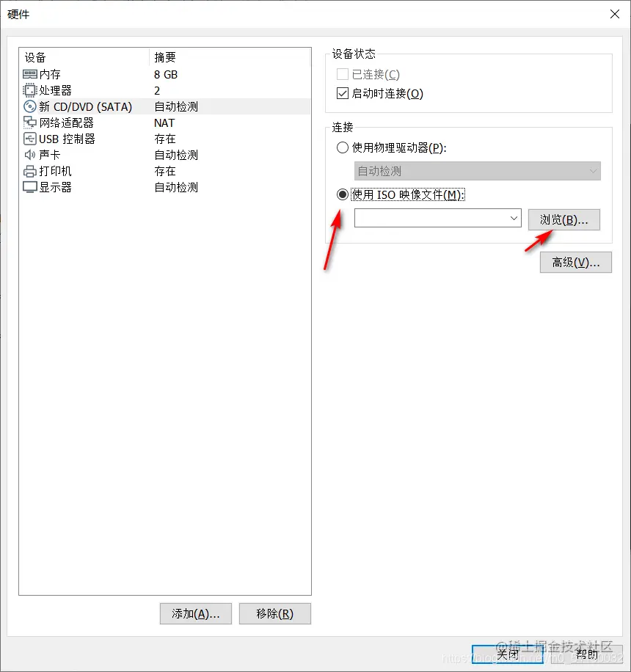The width and height of the screenshot is (631, 672).
Task: Click the sound card (声卡) speaker icon
Action: point(30,155)
